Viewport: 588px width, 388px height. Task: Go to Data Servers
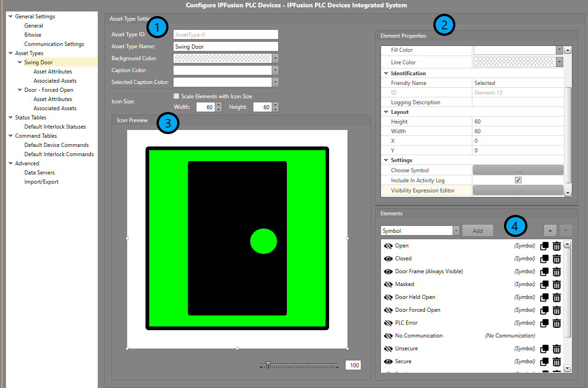coord(39,173)
